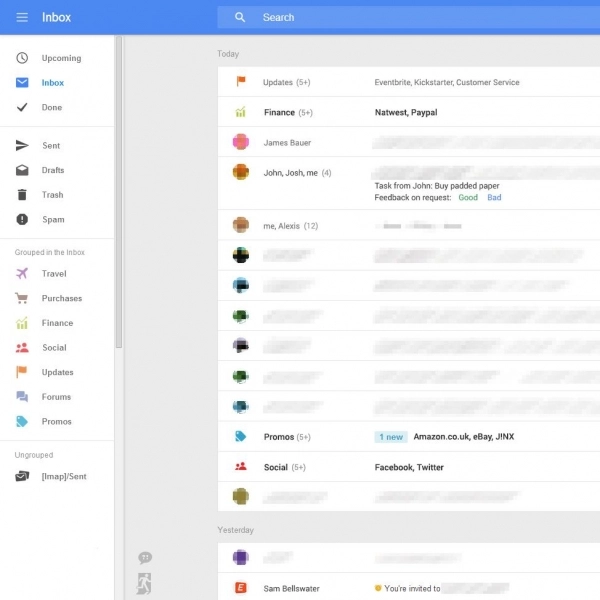Click the Spam warning icon
The width and height of the screenshot is (600, 600).
tap(22, 219)
